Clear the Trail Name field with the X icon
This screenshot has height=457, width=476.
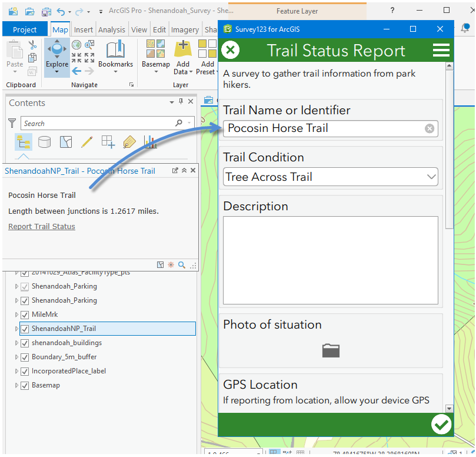tap(430, 129)
